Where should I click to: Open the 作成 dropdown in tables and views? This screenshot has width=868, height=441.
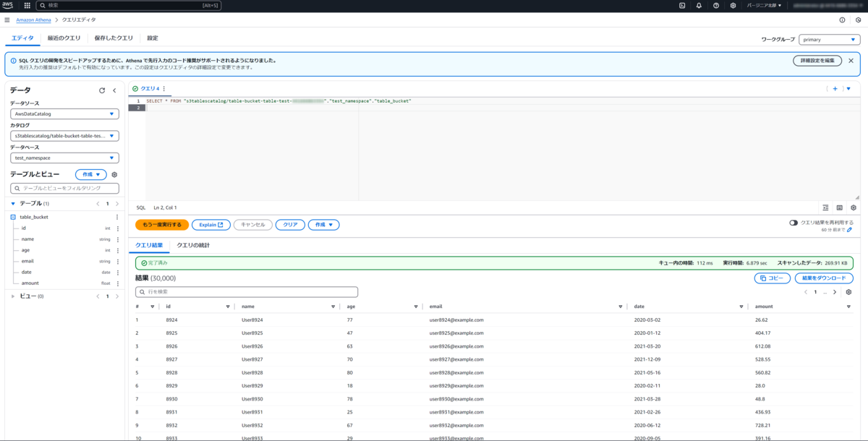click(x=91, y=174)
